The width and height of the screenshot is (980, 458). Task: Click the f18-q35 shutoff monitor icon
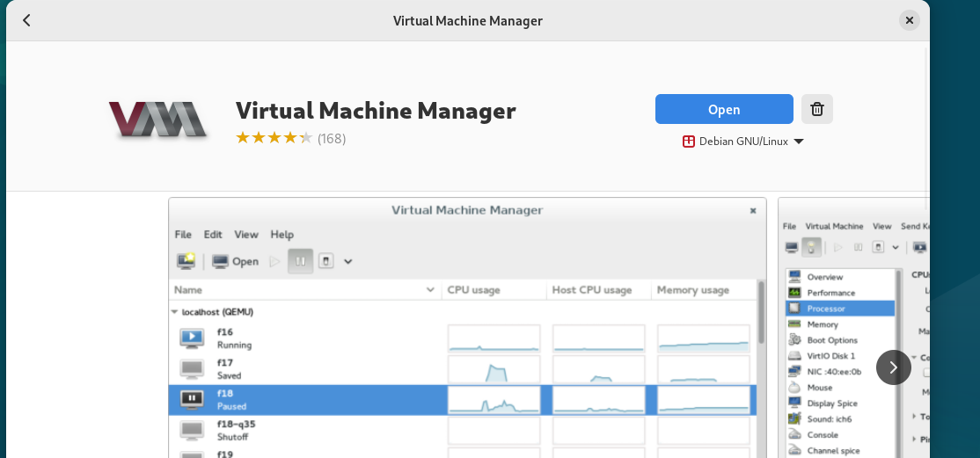[x=192, y=430]
